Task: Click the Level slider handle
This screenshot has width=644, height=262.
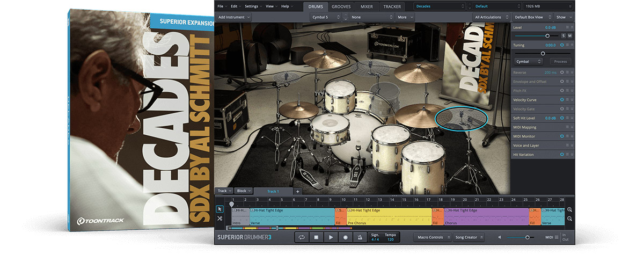Action: point(547,35)
